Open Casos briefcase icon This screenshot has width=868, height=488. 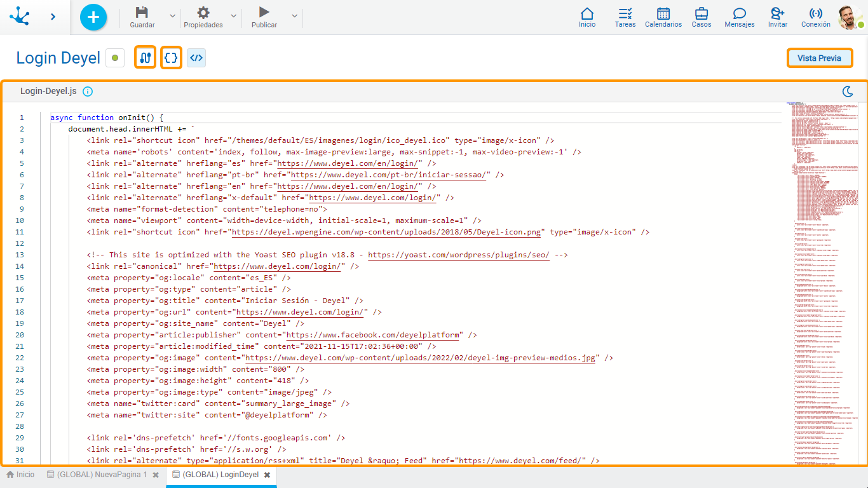tap(702, 17)
